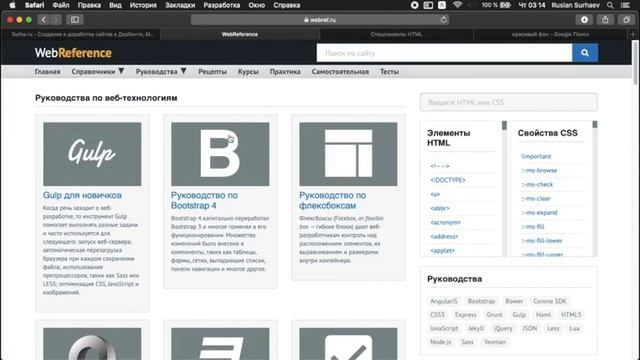
Task: Toggle the Safari sidebar button
Action: click(75, 20)
